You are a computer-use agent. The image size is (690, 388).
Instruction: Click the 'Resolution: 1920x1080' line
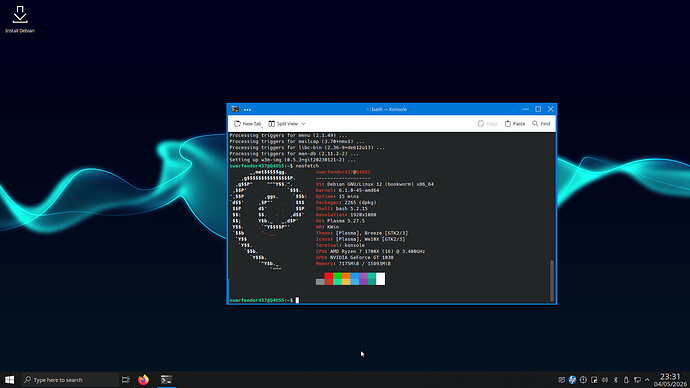[x=346, y=215]
